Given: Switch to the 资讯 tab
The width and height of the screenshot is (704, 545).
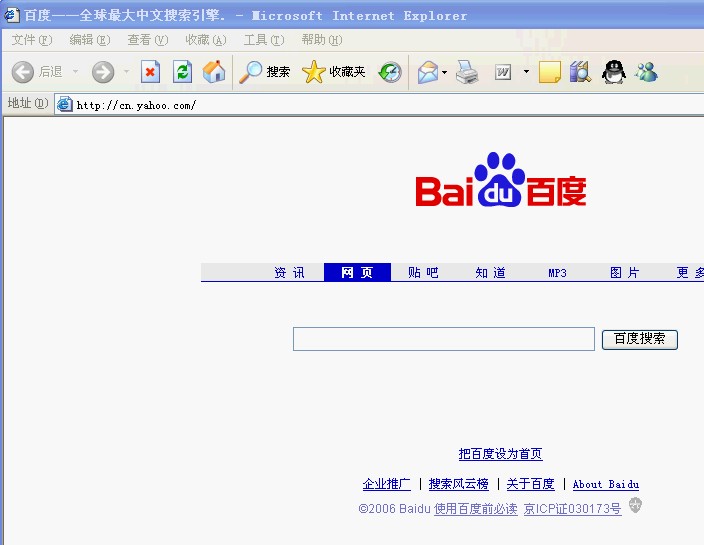Looking at the screenshot, I should point(290,272).
